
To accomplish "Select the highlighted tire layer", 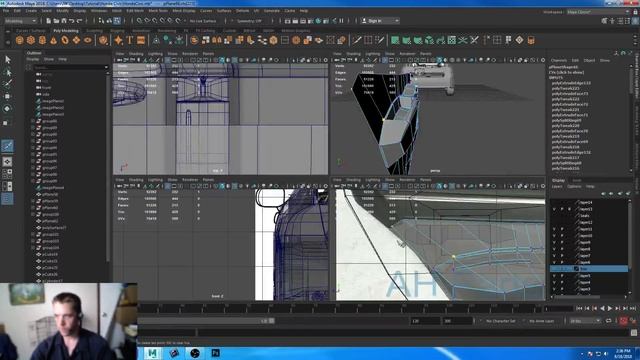I will 589,269.
